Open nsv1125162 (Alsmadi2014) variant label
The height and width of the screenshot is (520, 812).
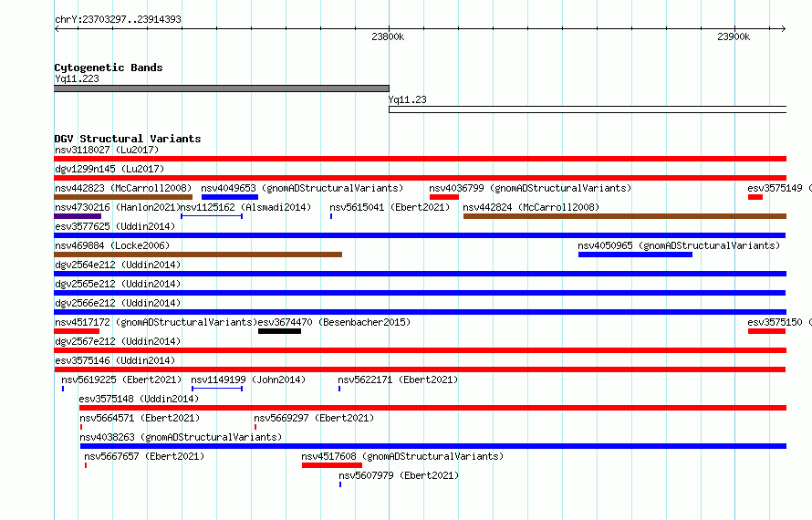coord(245,207)
